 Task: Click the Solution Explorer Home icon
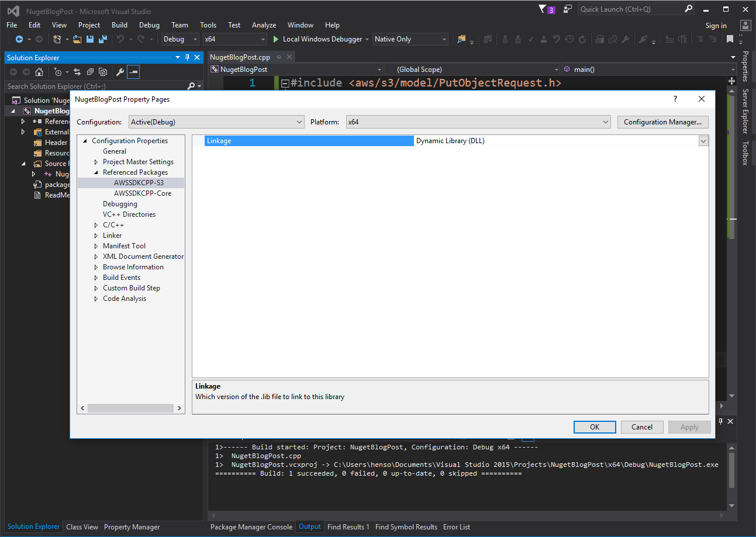[39, 72]
